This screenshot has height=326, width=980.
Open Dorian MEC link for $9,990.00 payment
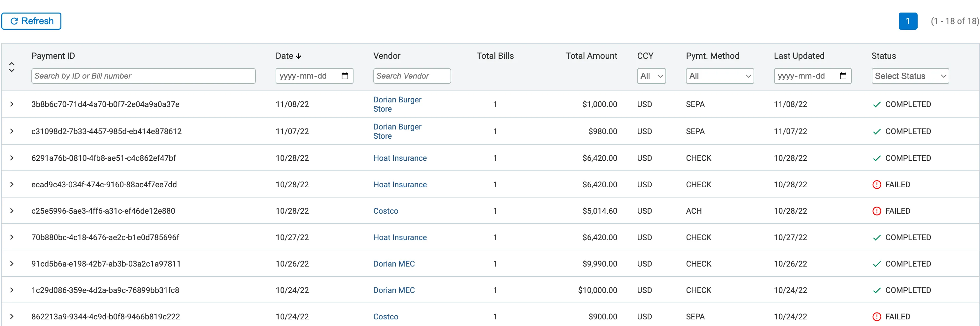pos(394,264)
